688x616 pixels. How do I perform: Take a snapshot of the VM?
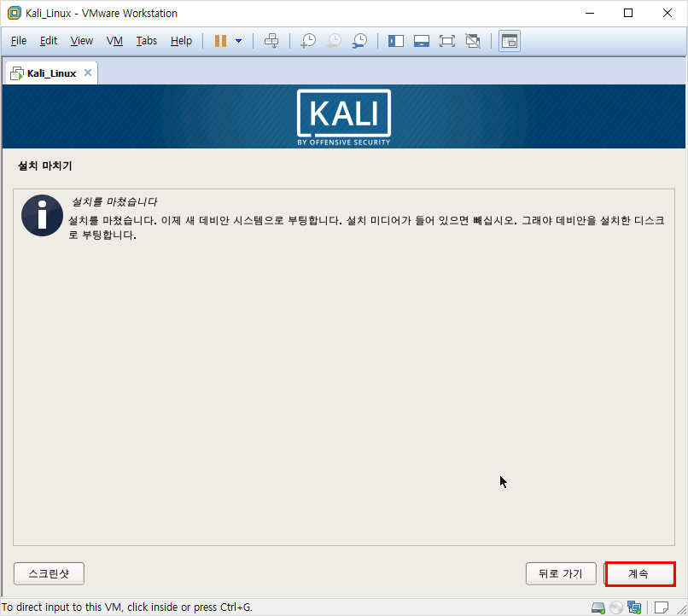coord(308,41)
